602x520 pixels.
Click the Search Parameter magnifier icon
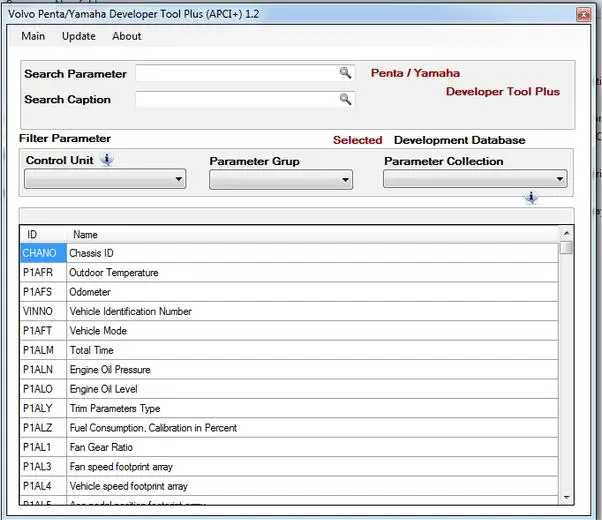point(345,73)
